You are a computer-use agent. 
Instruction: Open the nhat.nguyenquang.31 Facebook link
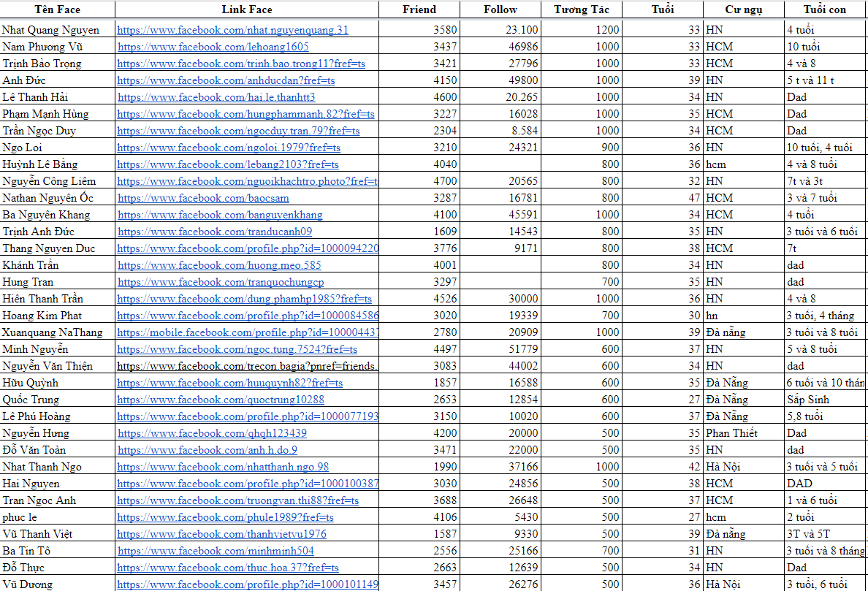tap(232, 30)
